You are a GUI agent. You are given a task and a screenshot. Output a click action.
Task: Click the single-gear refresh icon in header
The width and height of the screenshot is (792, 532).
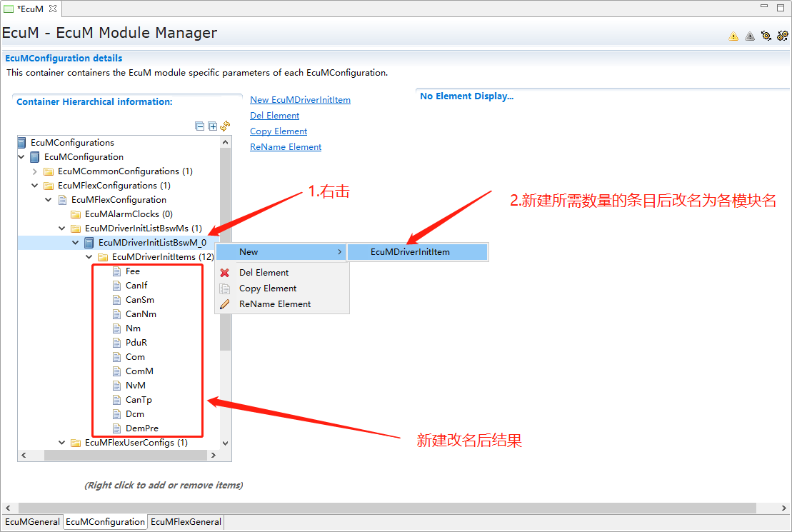[x=766, y=36]
